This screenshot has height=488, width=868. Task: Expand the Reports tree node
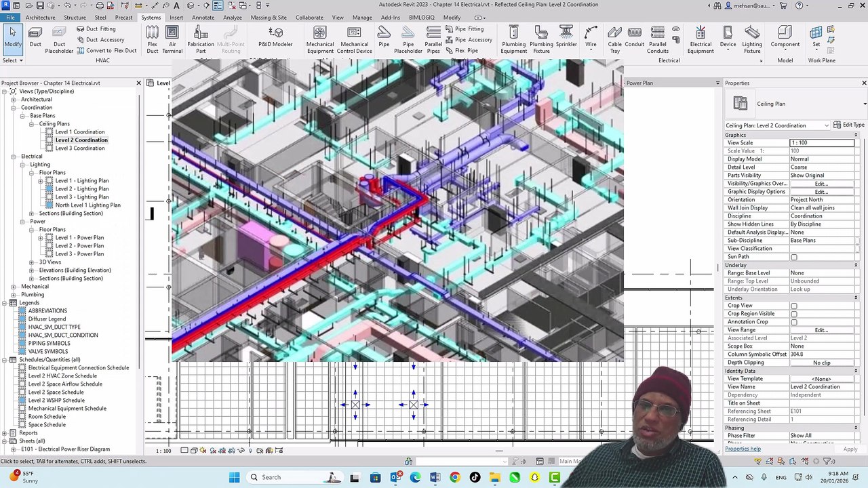[4, 433]
